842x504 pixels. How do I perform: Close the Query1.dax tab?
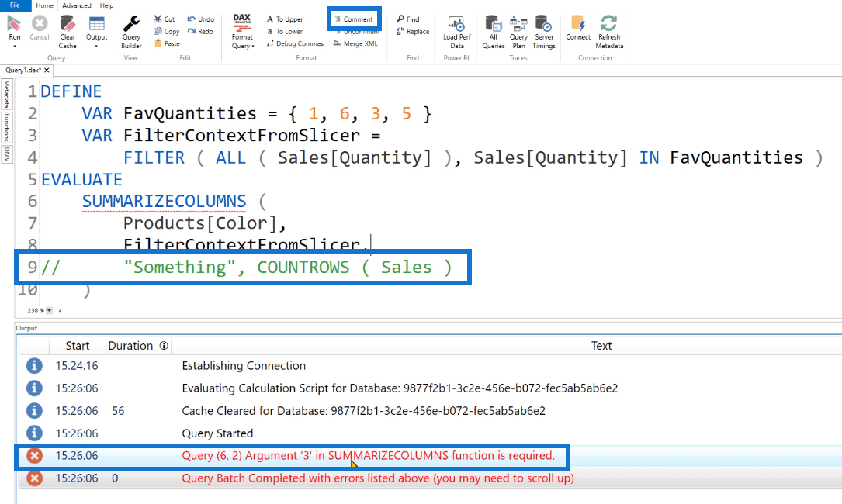[x=47, y=71]
